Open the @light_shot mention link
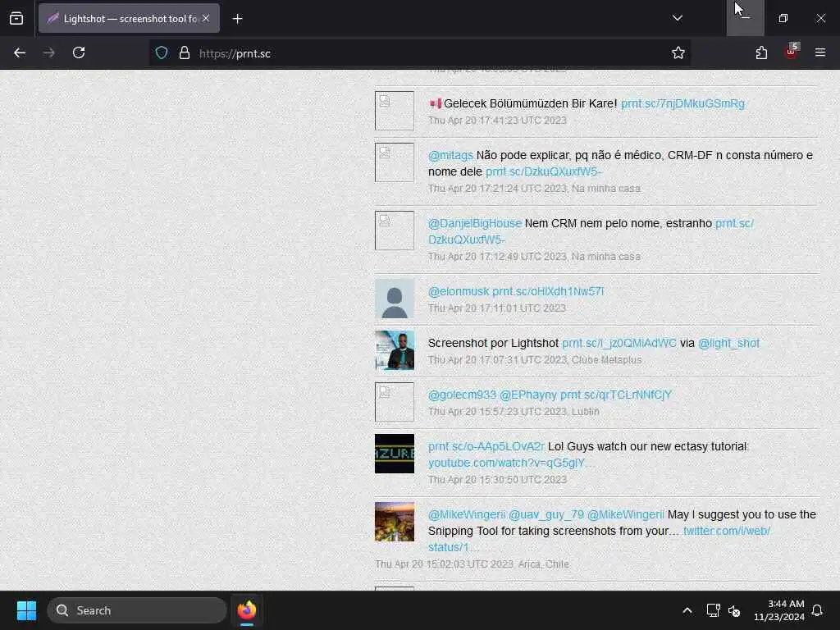Screen dimensions: 840x630 [728, 344]
